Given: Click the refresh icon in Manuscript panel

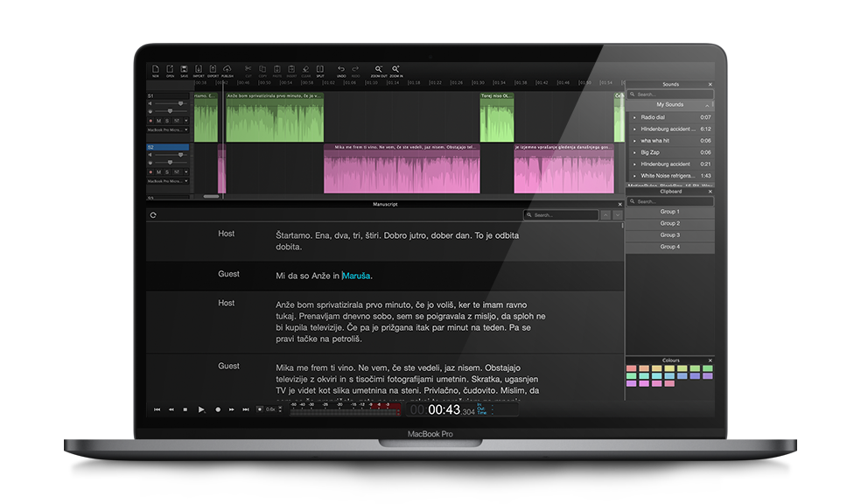Looking at the screenshot, I should [154, 214].
